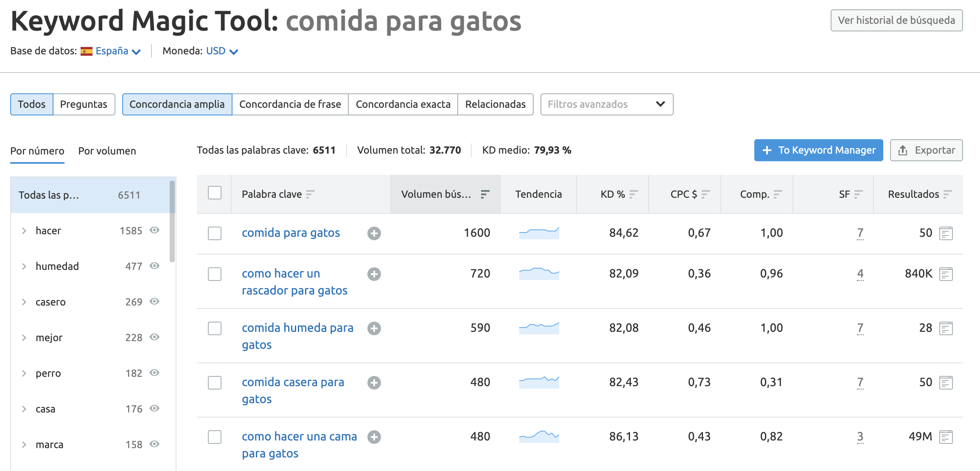Sort by Volumen búsqueda column icon

pyautogui.click(x=485, y=194)
